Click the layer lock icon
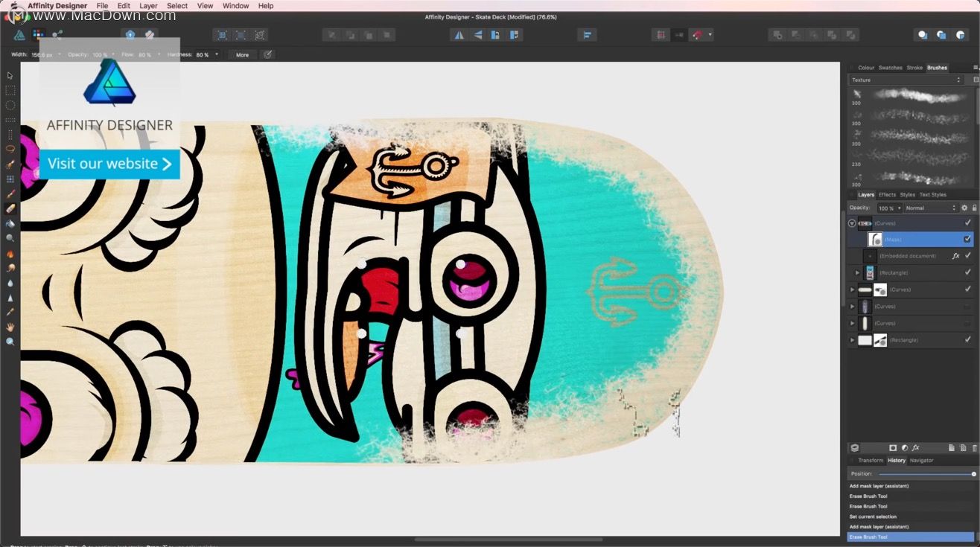The image size is (980, 547). tap(975, 208)
